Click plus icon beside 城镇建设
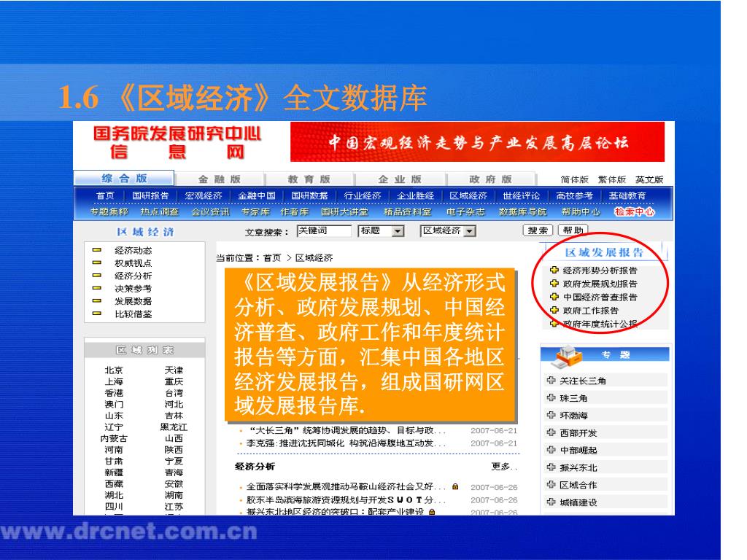Image resolution: width=747 pixels, height=560 pixels. tap(551, 502)
